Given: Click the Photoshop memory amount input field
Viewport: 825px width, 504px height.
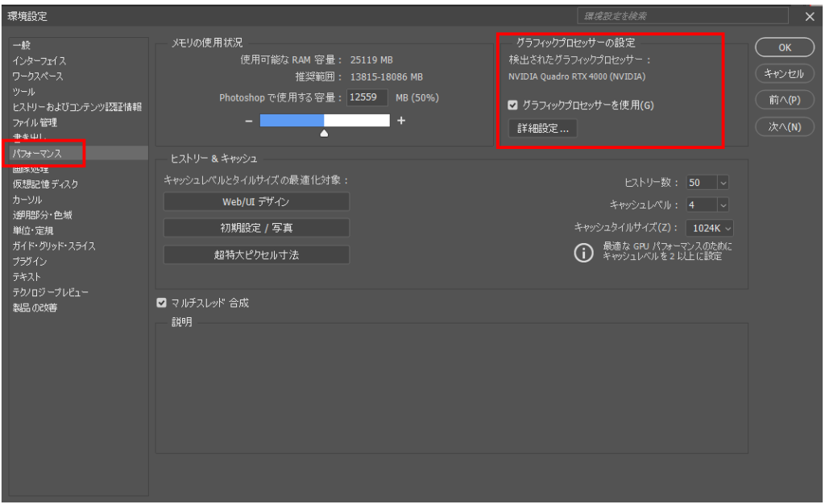Looking at the screenshot, I should pos(367,97).
